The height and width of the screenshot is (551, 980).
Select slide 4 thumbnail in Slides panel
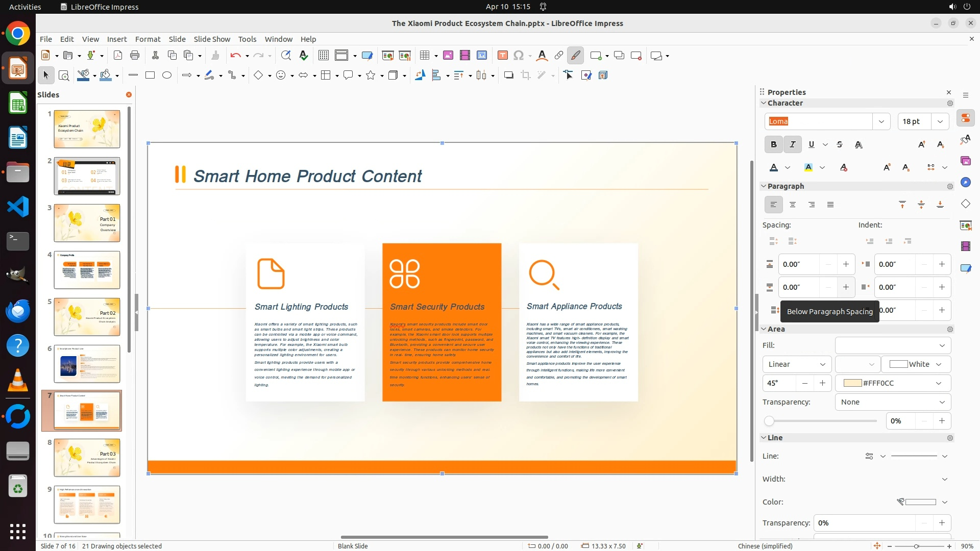point(87,270)
